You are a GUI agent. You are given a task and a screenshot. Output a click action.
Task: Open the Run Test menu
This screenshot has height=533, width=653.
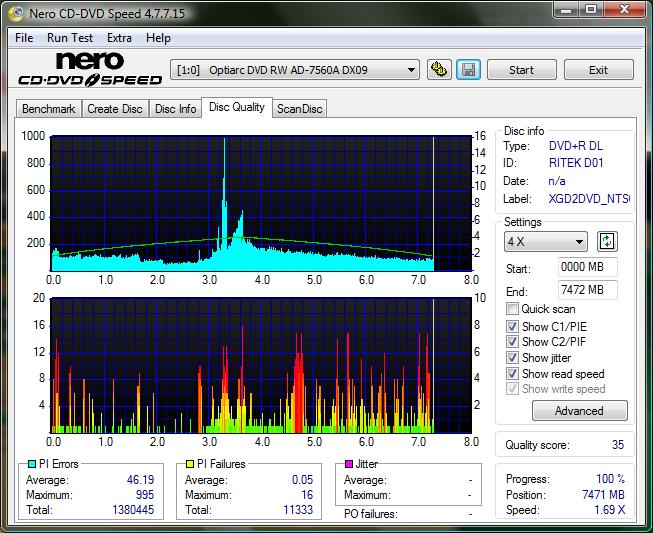(70, 38)
